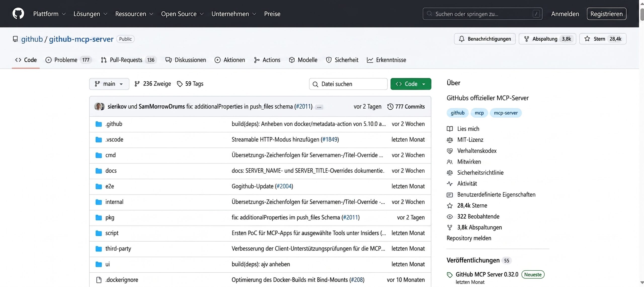This screenshot has height=287, width=644.
Task: Expand the Lösungen menu
Action: point(90,14)
